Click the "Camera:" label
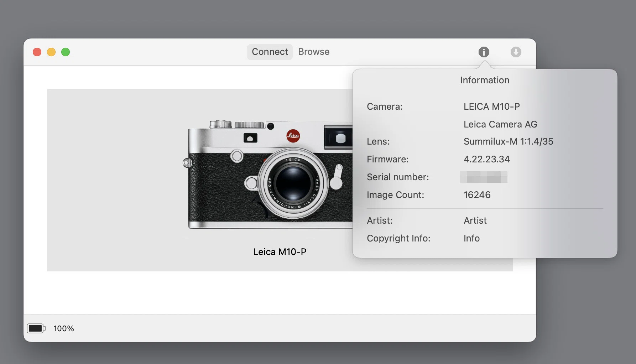Viewport: 636px width, 364px height. coord(385,106)
